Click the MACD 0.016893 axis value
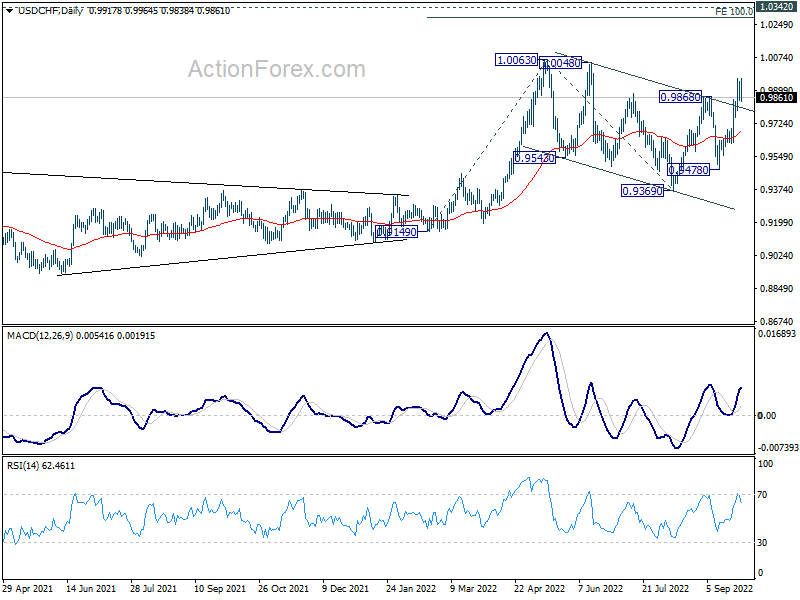The image size is (800, 600). tap(777, 334)
